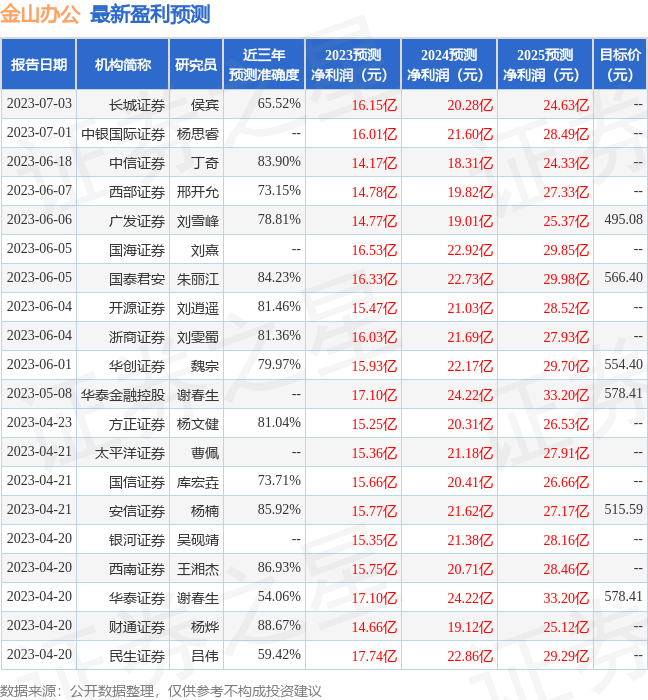Click accuracy value 81.46%
648x700 pixels.
pyautogui.click(x=279, y=307)
